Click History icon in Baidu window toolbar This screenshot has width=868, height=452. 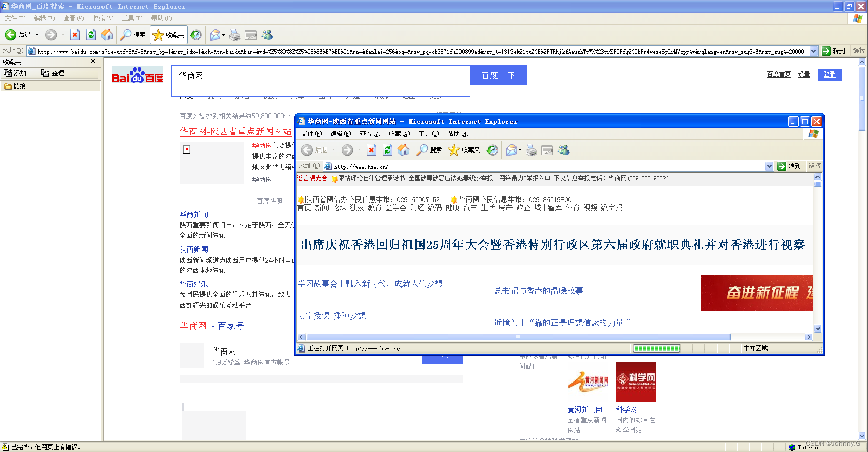click(x=196, y=35)
